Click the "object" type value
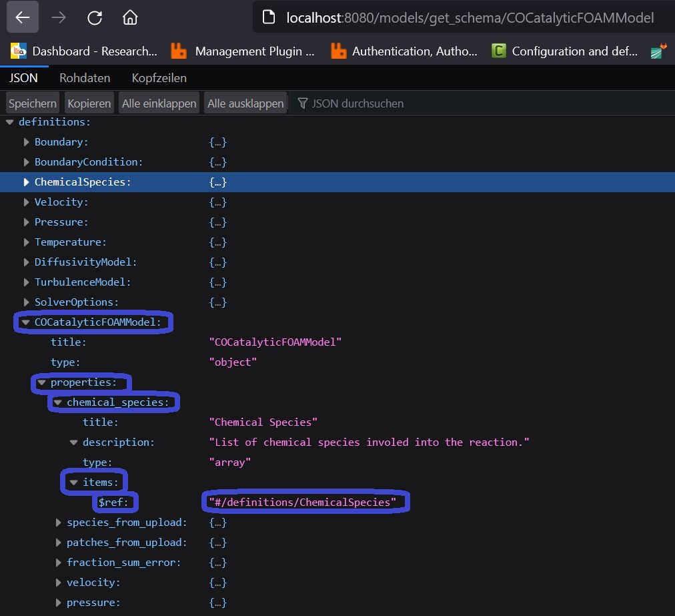The height and width of the screenshot is (616, 675). pos(233,362)
